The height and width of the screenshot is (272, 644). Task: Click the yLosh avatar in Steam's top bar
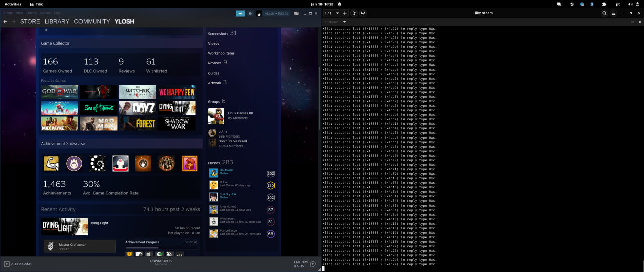point(259,13)
